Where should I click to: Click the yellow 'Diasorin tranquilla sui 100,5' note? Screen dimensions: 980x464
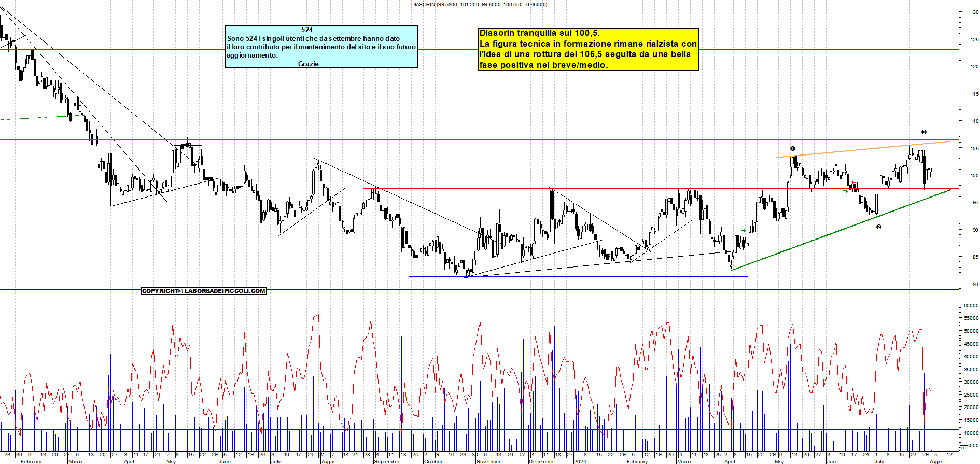pyautogui.click(x=589, y=49)
